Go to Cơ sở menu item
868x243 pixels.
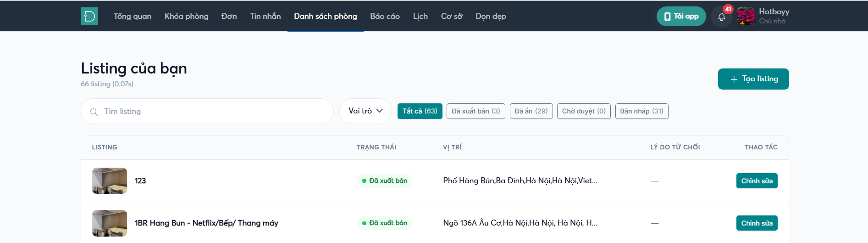(x=452, y=16)
